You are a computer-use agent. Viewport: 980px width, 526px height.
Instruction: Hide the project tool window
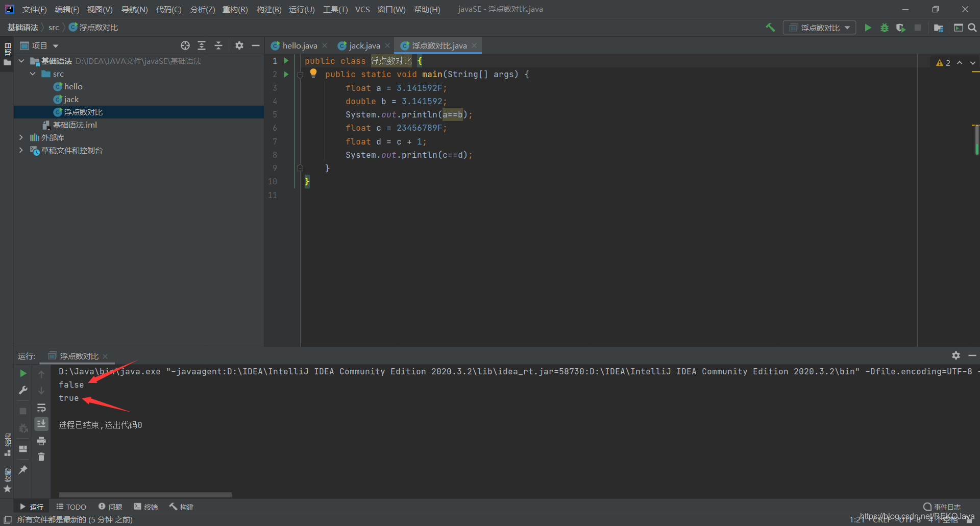(256, 45)
